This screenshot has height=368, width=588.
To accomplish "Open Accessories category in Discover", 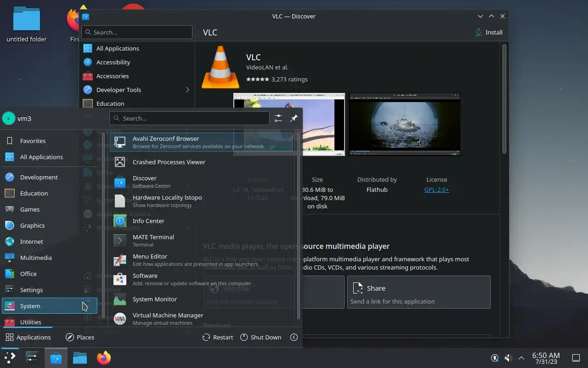I will [137, 76].
